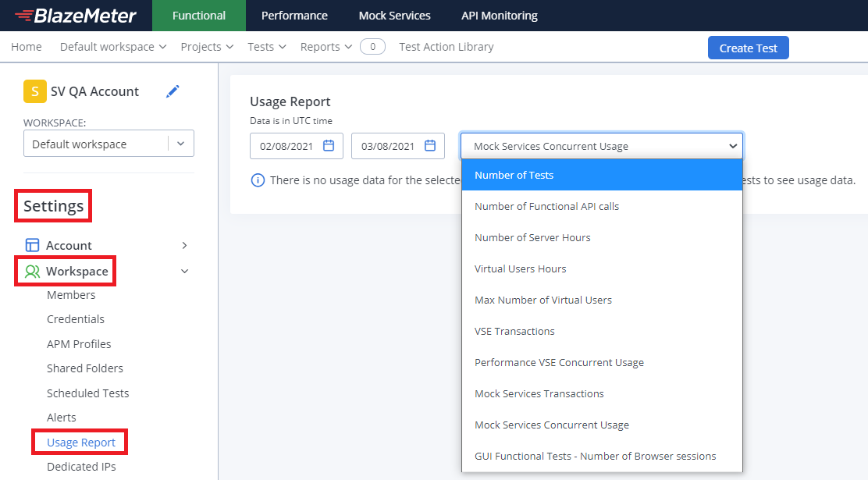Select Number of Functional API calls option

coord(602,206)
